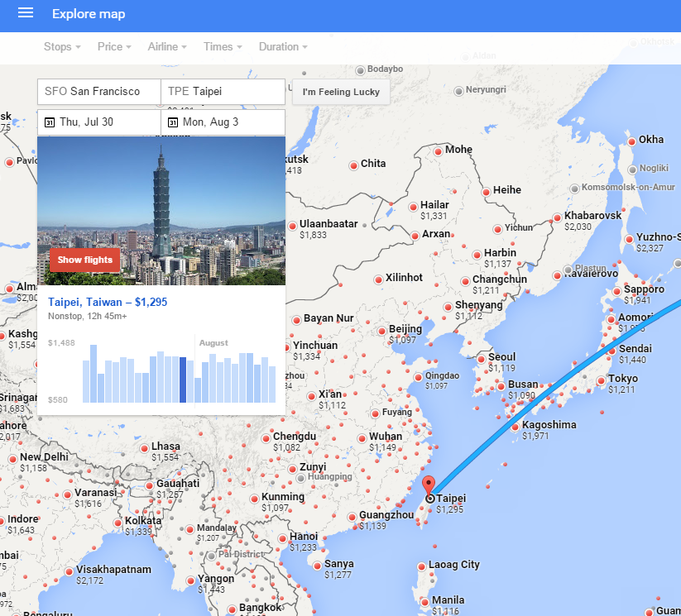Select the Ulaanbaatar map marker
The height and width of the screenshot is (616, 681).
[292, 226]
